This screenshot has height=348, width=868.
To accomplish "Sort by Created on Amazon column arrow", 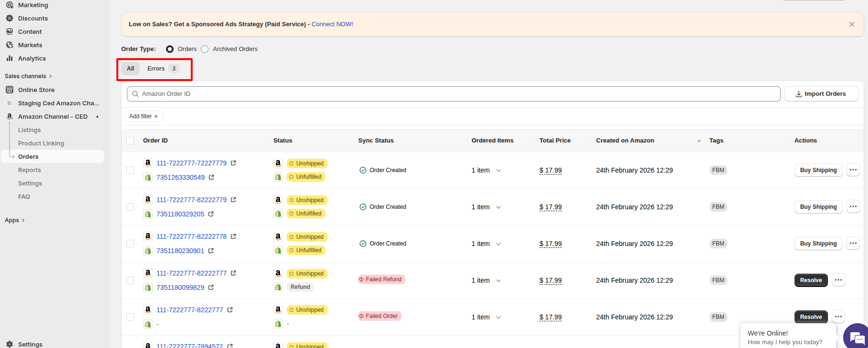I will [699, 141].
